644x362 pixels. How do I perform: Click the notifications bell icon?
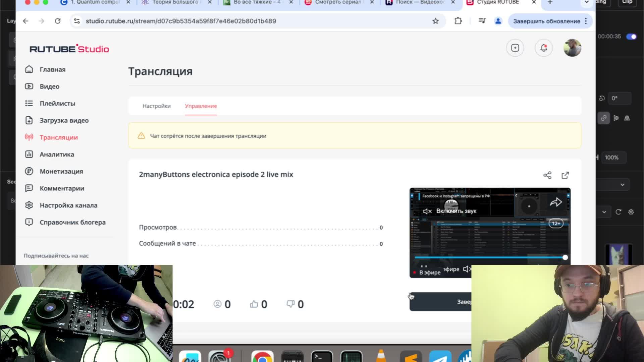click(x=544, y=48)
